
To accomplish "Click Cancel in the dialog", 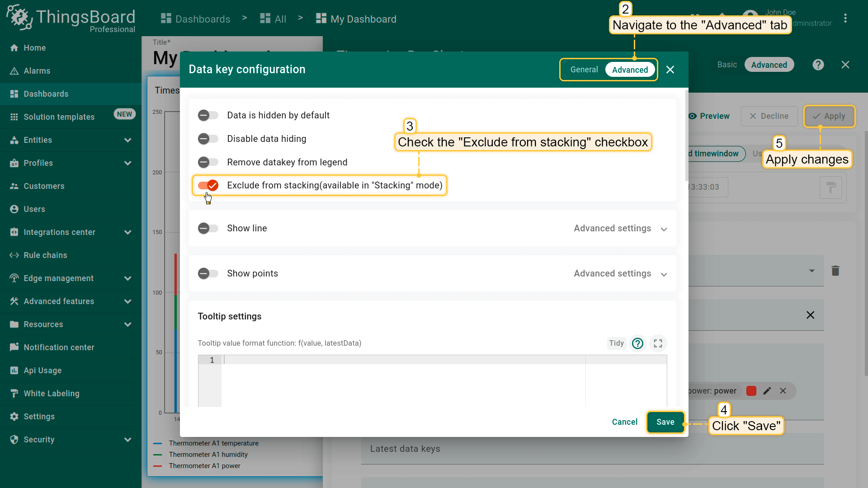I will click(x=624, y=422).
